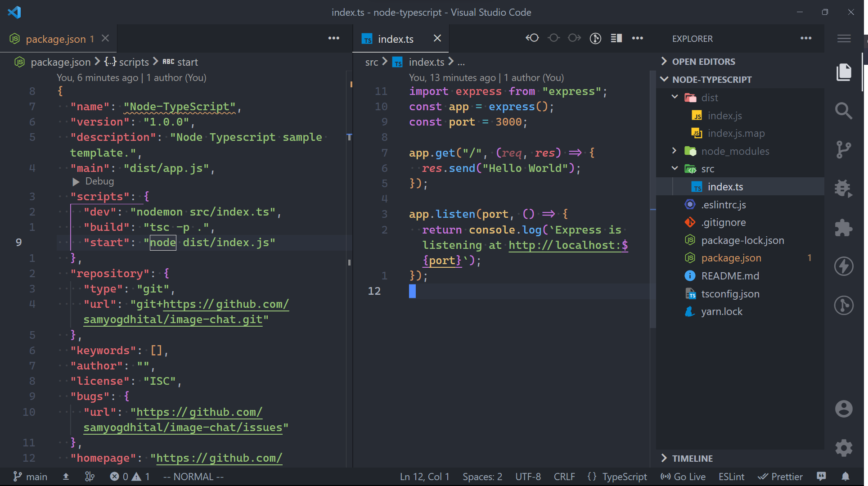
Task: Open the editor's more actions menu
Action: [x=638, y=38]
